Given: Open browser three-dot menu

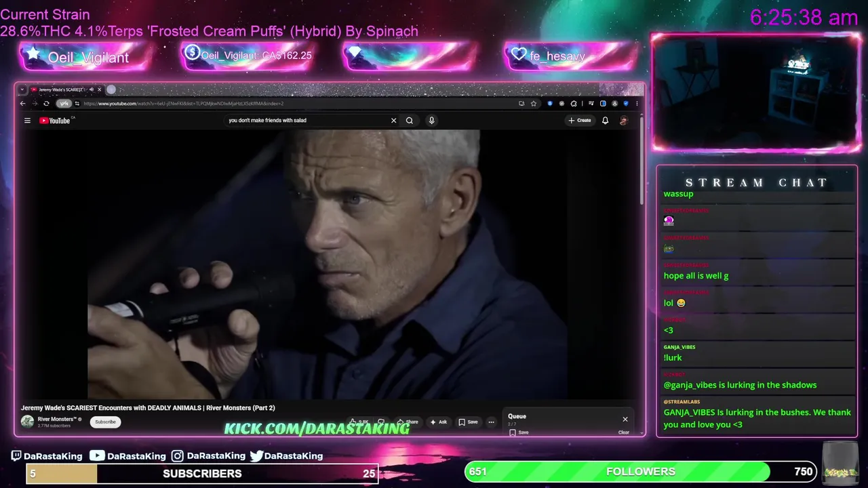Looking at the screenshot, I should coord(637,104).
